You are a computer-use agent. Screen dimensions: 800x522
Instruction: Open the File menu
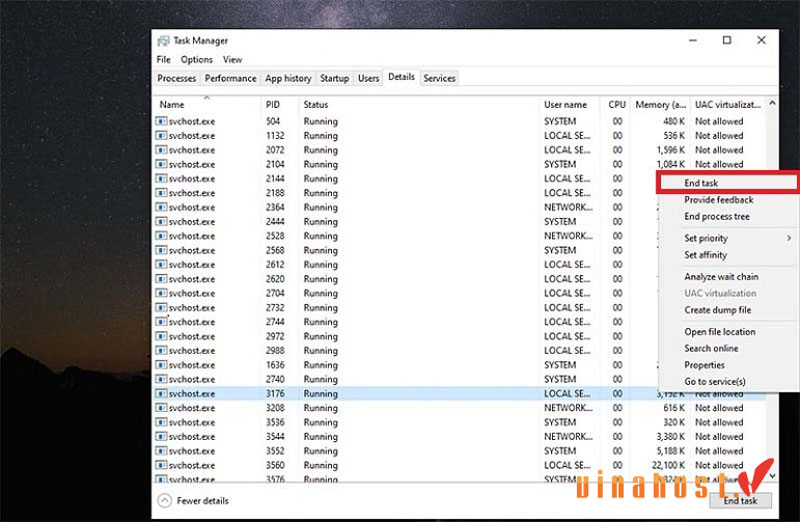tap(164, 60)
